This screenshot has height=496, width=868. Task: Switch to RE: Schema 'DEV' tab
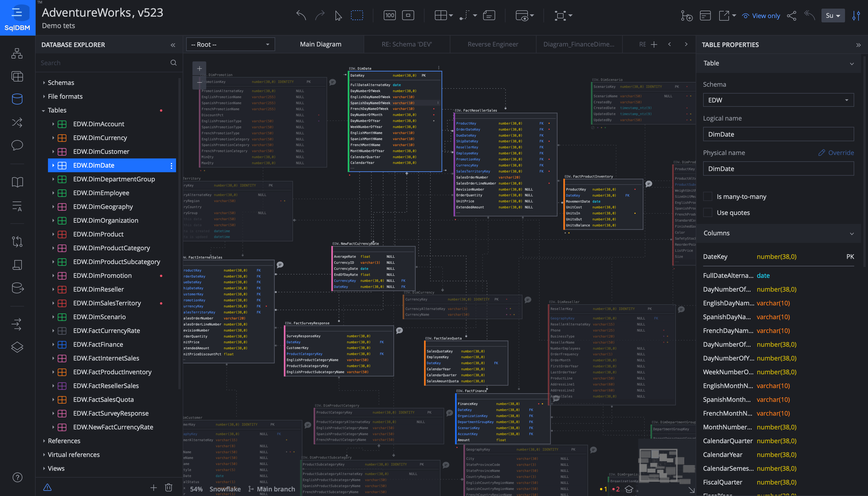pyautogui.click(x=406, y=44)
